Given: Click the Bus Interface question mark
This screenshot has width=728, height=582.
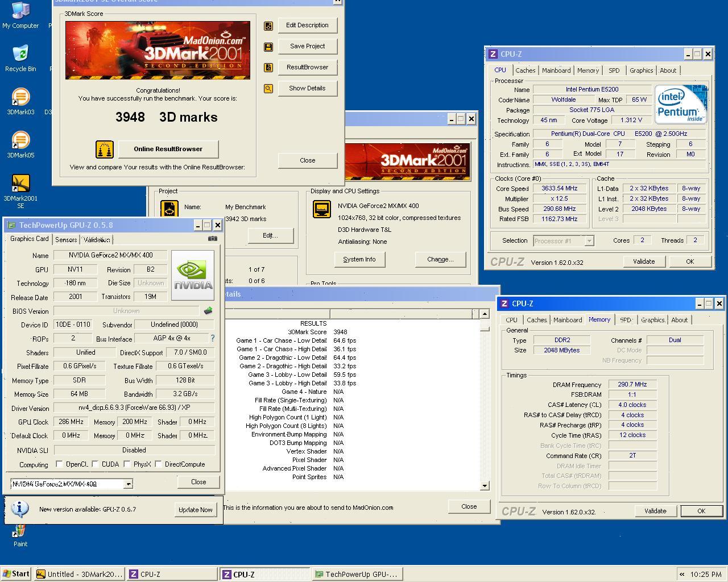Looking at the screenshot, I should tap(213, 338).
